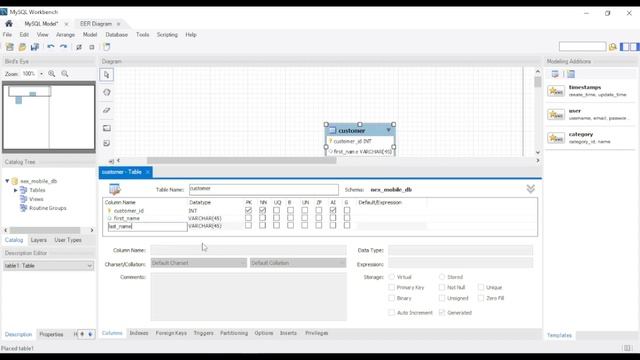Check the Auto Increment option
640x360 pixels.
(x=392, y=313)
